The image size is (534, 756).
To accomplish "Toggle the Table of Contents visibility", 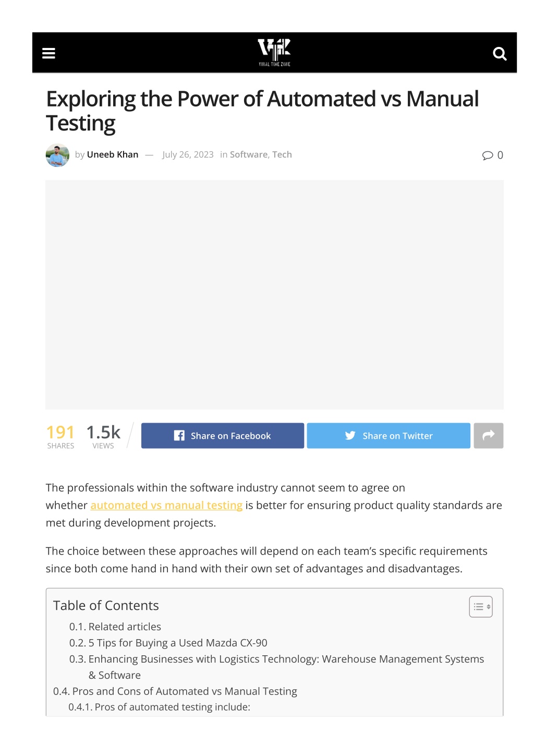I will [x=481, y=606].
